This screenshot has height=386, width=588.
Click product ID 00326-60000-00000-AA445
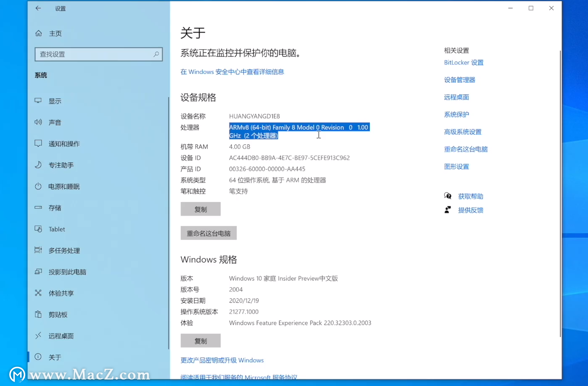click(267, 169)
